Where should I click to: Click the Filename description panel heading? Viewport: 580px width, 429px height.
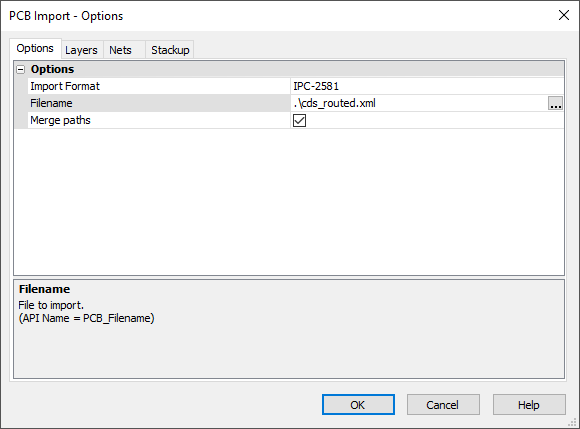[44, 289]
